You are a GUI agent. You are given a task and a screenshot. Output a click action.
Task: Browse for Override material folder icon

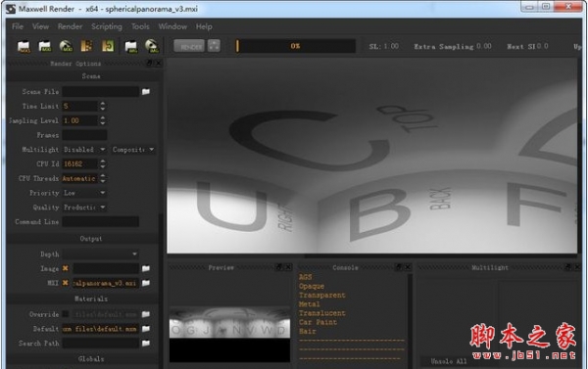pyautogui.click(x=146, y=314)
